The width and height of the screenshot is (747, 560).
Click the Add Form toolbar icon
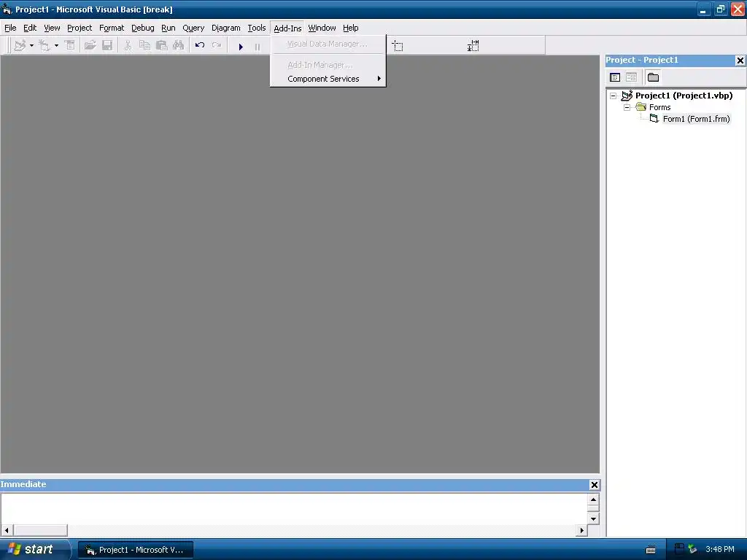(x=44, y=46)
